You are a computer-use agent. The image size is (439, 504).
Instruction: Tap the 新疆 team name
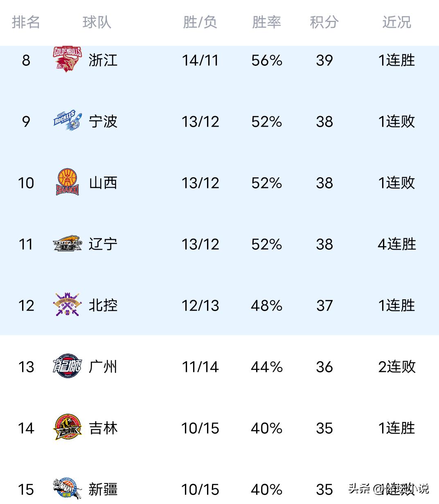point(103,489)
